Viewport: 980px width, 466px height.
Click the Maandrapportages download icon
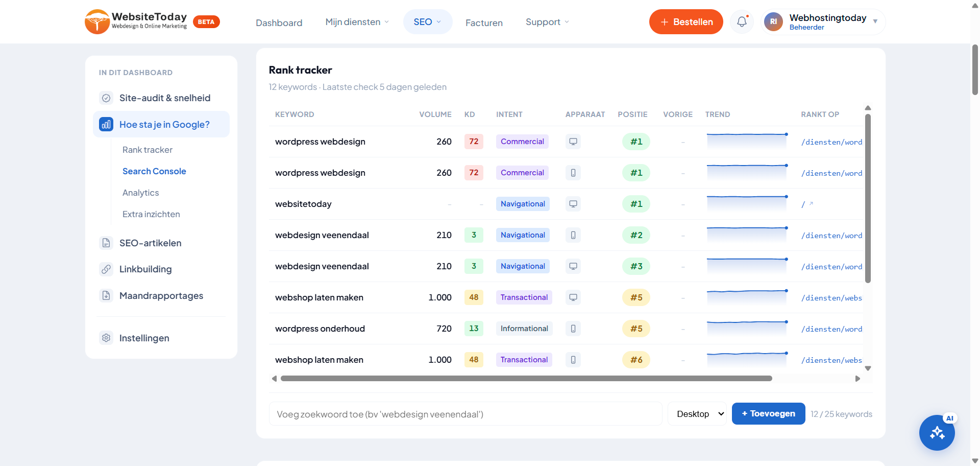click(106, 295)
